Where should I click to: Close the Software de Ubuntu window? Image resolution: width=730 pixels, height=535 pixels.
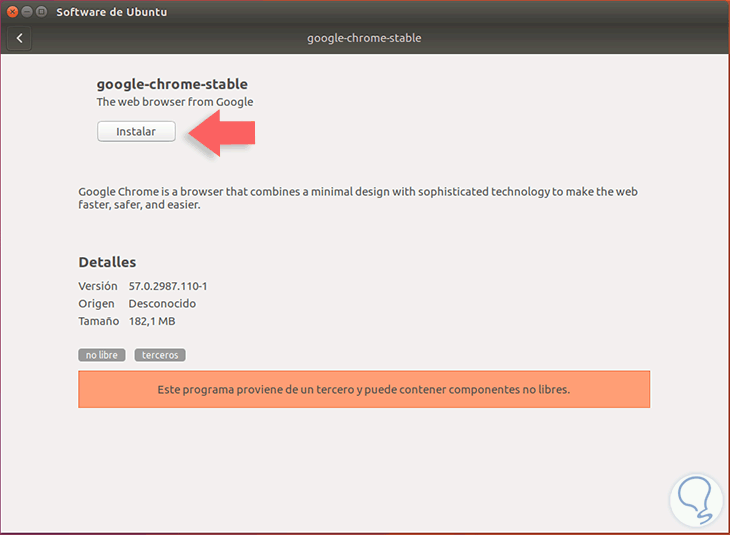[13, 12]
